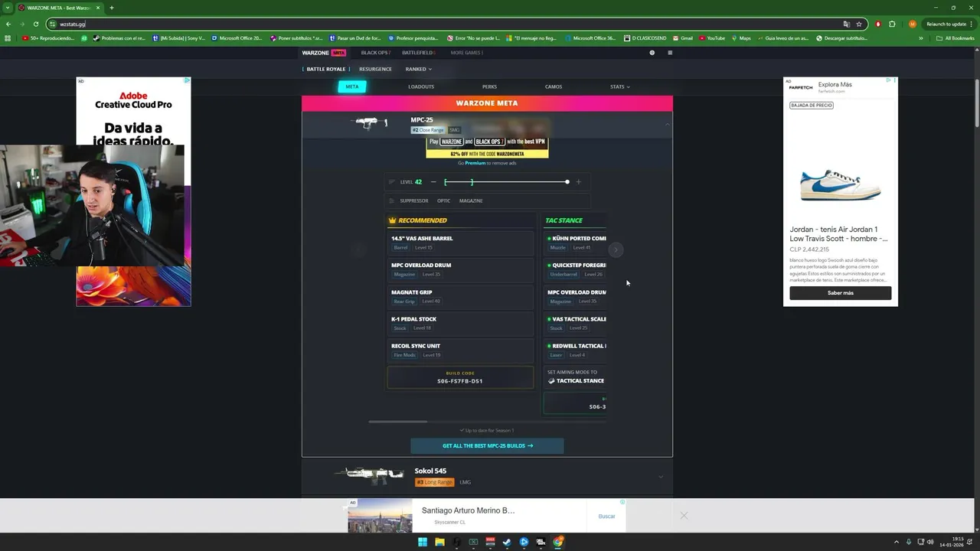Image resolution: width=980 pixels, height=551 pixels.
Task: Click the Tac Stance build heading
Action: (x=563, y=220)
